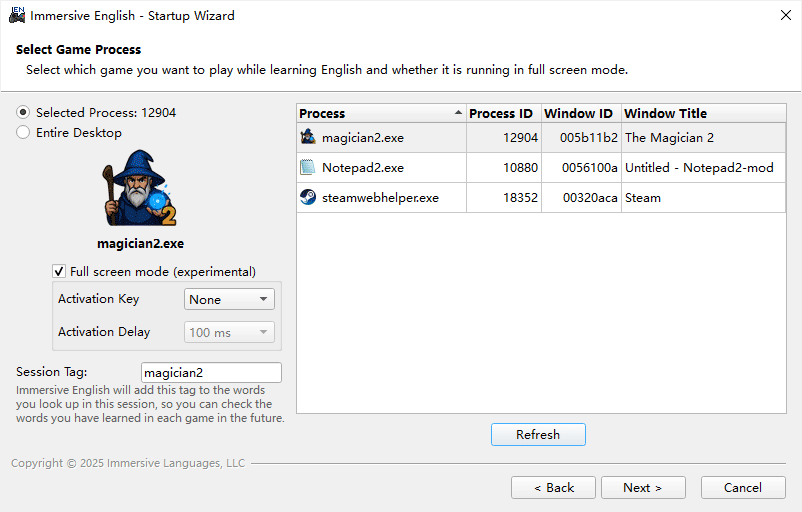Image resolution: width=802 pixels, height=512 pixels.
Task: Click the Activation Delay label
Action: [x=104, y=331]
